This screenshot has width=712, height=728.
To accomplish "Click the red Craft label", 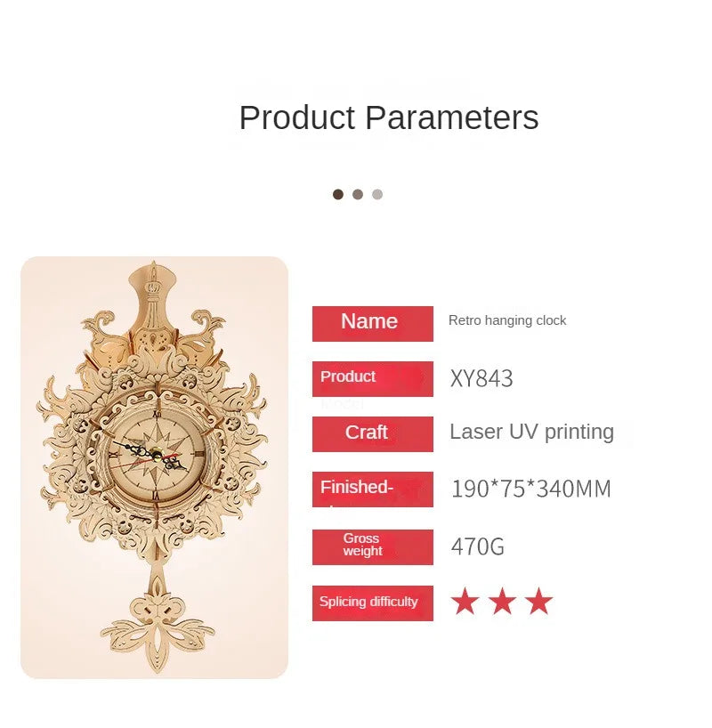I will 373,434.
